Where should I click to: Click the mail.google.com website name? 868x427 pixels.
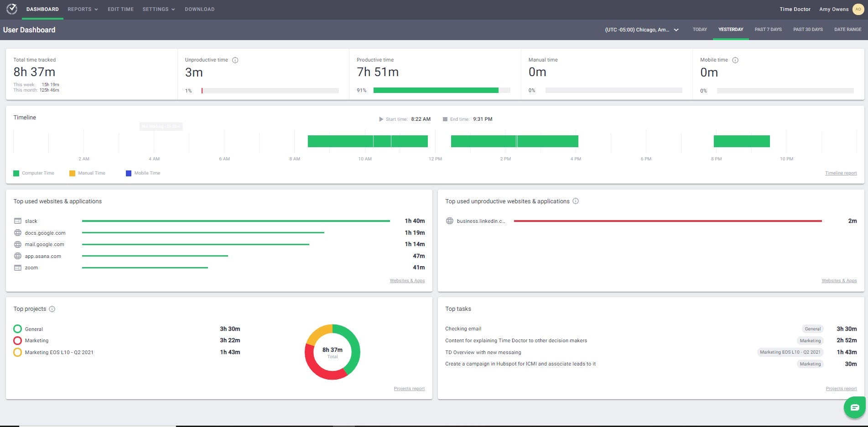[x=44, y=244]
